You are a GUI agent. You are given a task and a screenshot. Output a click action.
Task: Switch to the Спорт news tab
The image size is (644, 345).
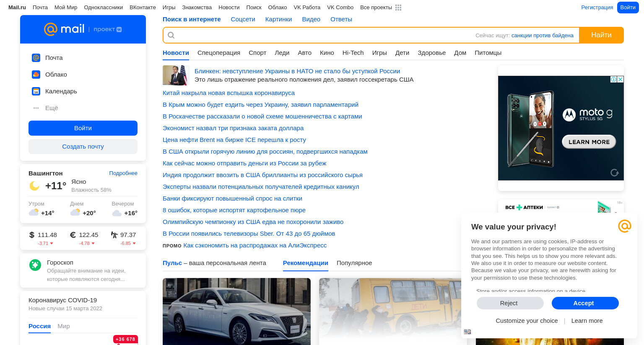click(x=257, y=53)
